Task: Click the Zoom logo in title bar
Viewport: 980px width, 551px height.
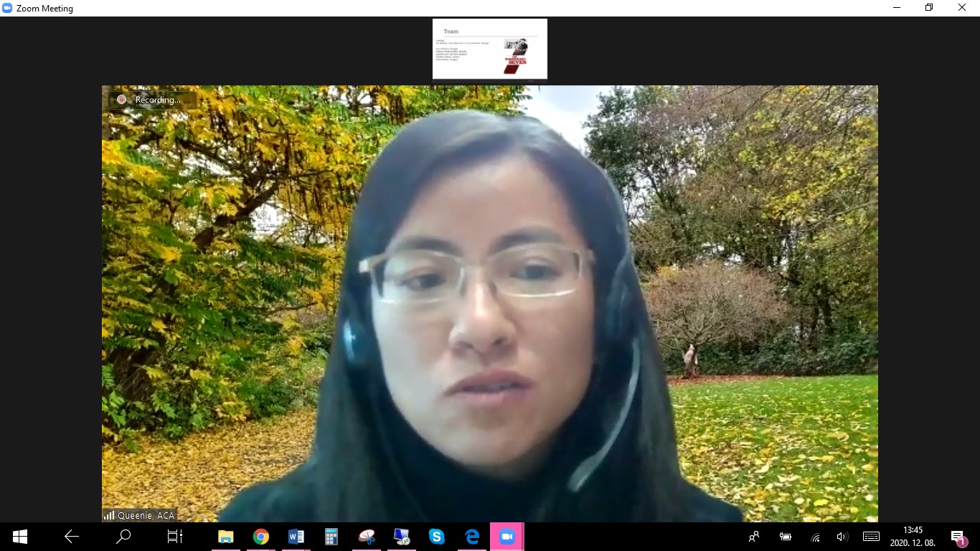Action: (x=8, y=8)
